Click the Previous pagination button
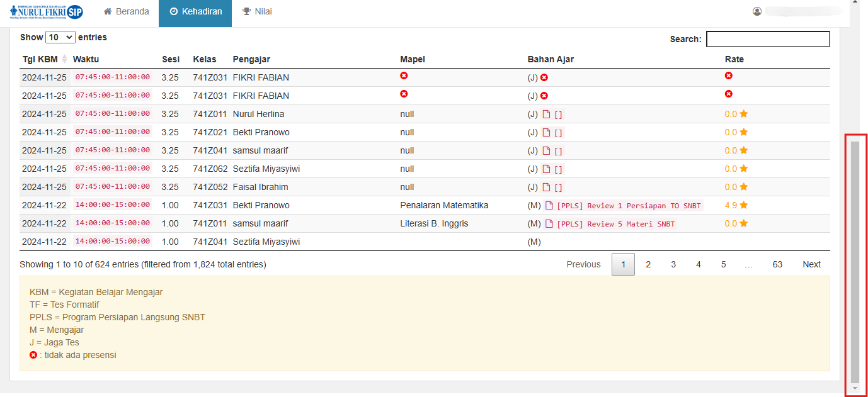868x397 pixels. (583, 264)
